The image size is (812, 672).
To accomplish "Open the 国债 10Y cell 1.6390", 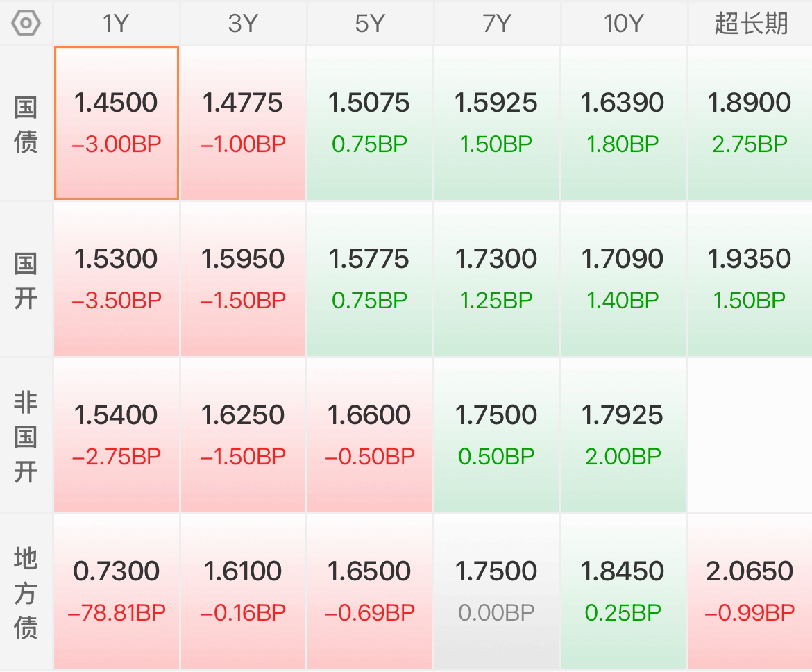I will [623, 123].
